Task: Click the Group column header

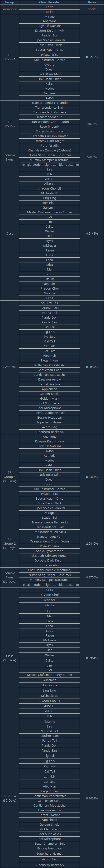Action: click(x=9, y=2)
